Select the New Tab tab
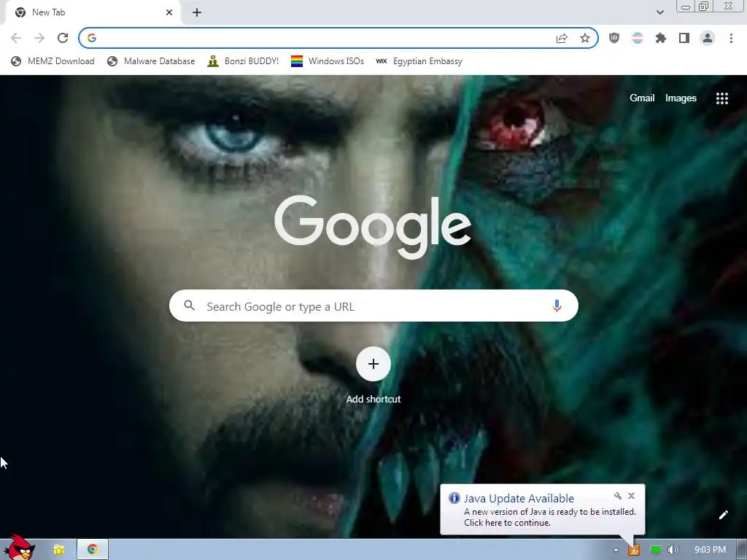Image resolution: width=747 pixels, height=560 pixels. (x=90, y=12)
